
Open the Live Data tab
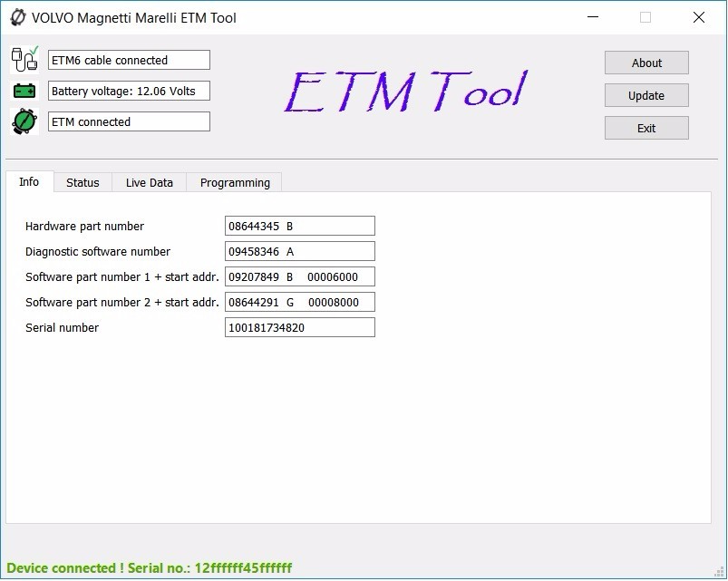[x=148, y=182]
